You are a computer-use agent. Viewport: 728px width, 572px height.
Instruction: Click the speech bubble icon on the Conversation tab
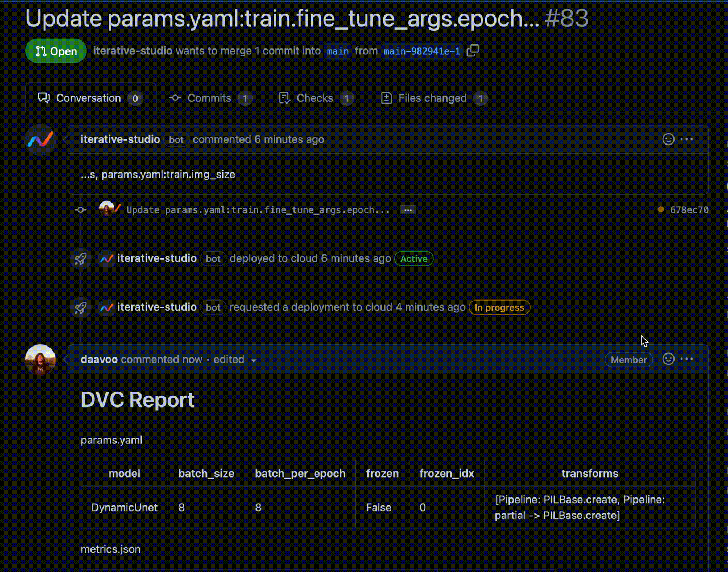click(x=44, y=97)
